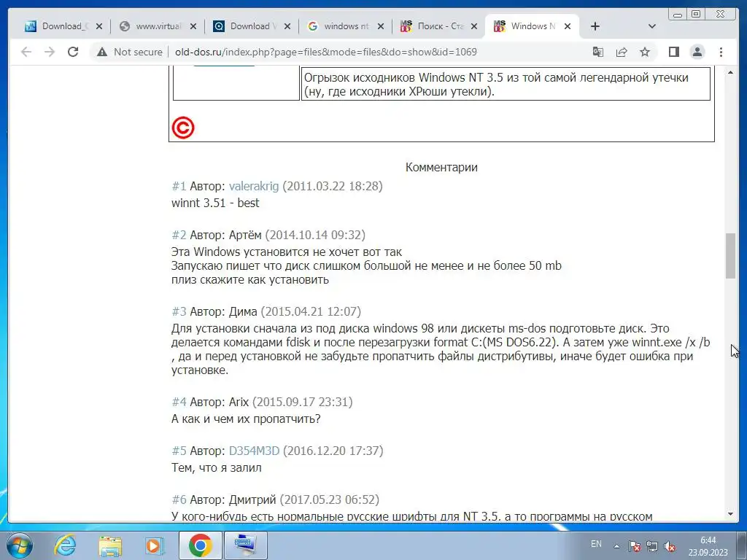Click the red copyright icon

click(183, 128)
